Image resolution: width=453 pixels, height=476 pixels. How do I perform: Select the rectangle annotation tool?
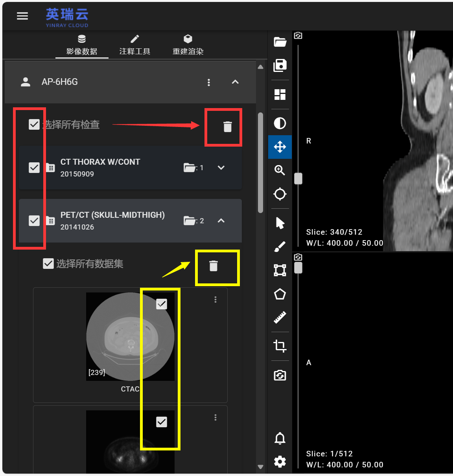[280, 270]
